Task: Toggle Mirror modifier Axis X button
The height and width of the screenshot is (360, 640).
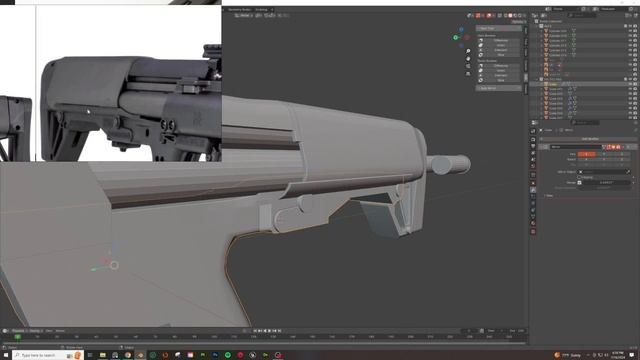Action: pyautogui.click(x=586, y=154)
